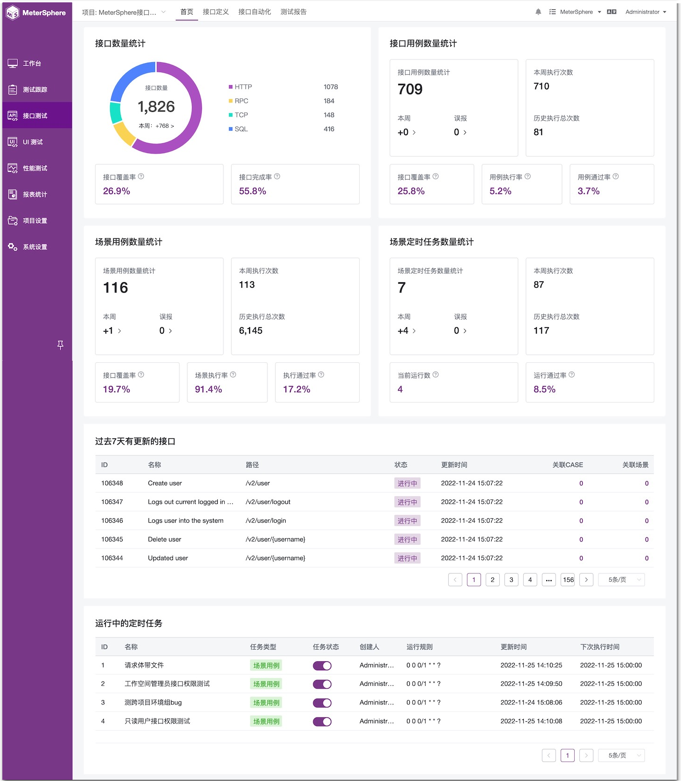Switch to the 接口定义 tab
The image size is (681, 784).
216,12
